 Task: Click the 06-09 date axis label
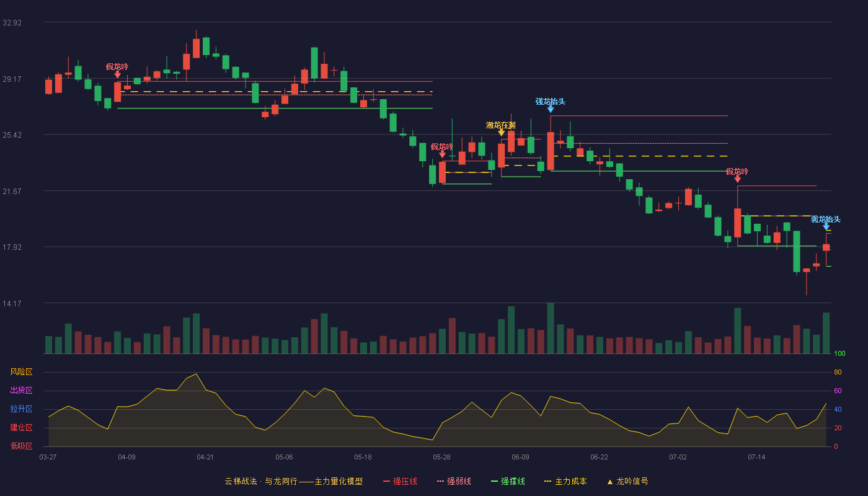(x=520, y=457)
